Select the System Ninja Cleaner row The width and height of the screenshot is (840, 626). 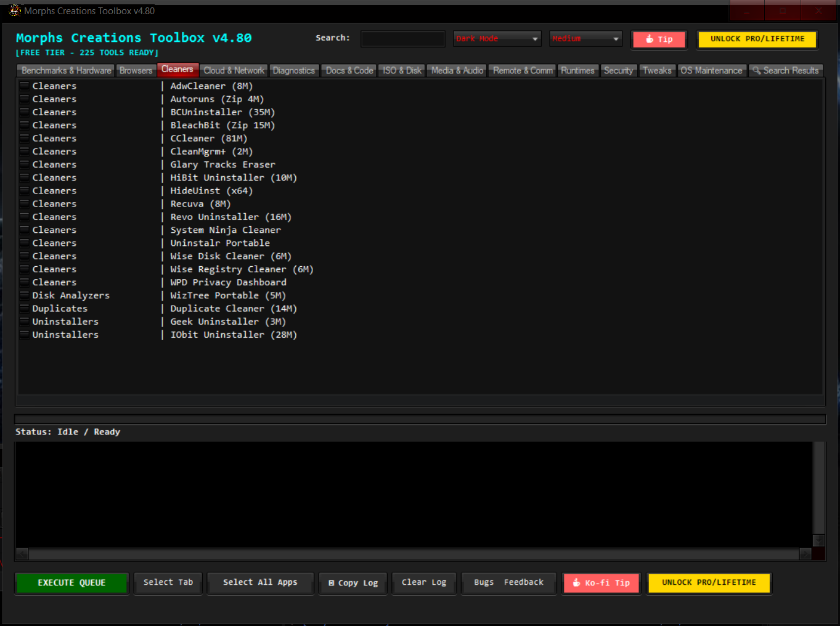pyautogui.click(x=420, y=230)
